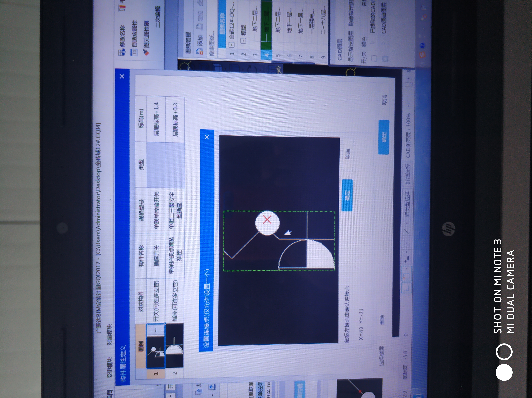Click cell 插座开关 in 构件名称 column
Screen dimensions: 532x398
[156, 256]
